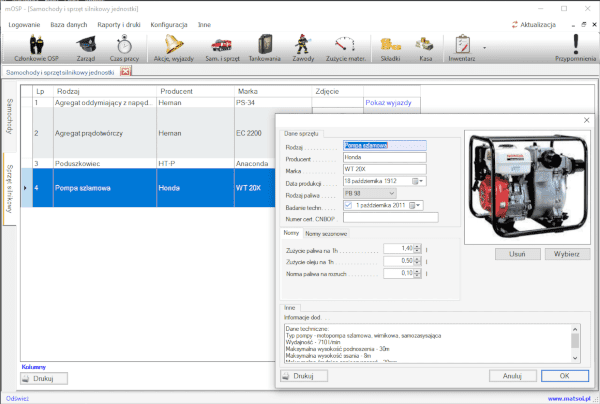Image resolution: width=600 pixels, height=404 pixels.
Task: Click Wybierz button under photo
Action: [567, 254]
